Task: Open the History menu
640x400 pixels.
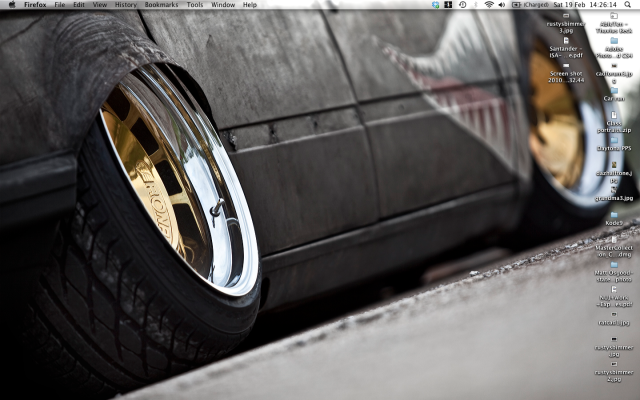Action: click(x=126, y=4)
